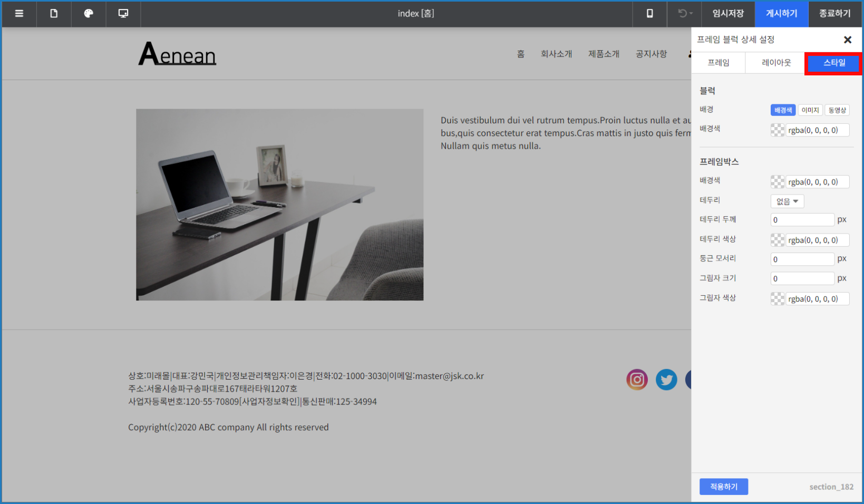Image resolution: width=864 pixels, height=504 pixels.
Task: Click the page document icon
Action: coord(54,14)
